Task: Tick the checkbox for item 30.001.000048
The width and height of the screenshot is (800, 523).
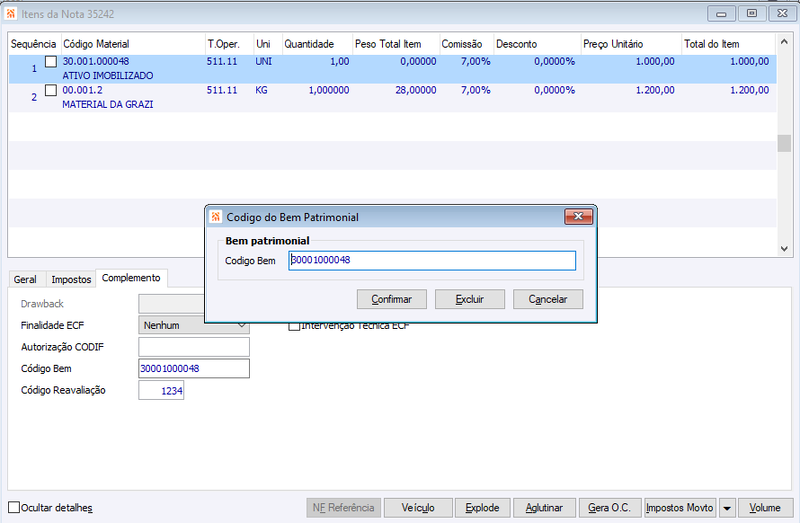Action: tap(51, 62)
